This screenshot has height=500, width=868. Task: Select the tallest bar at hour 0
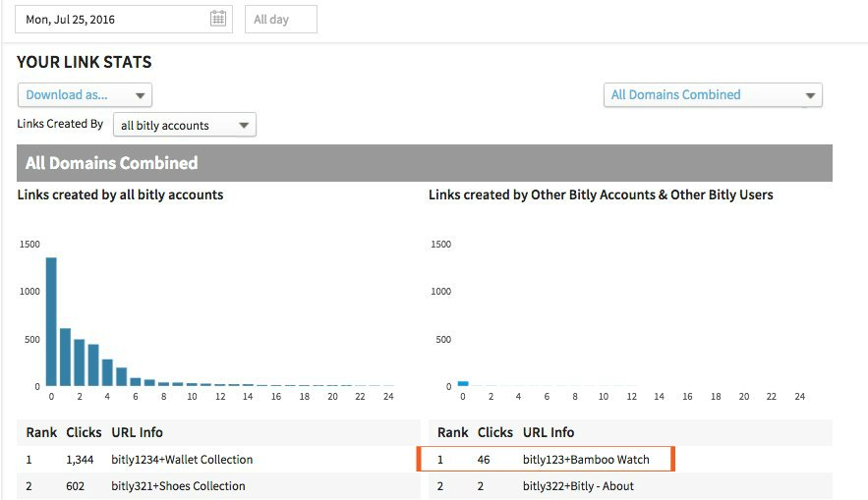tap(51, 322)
